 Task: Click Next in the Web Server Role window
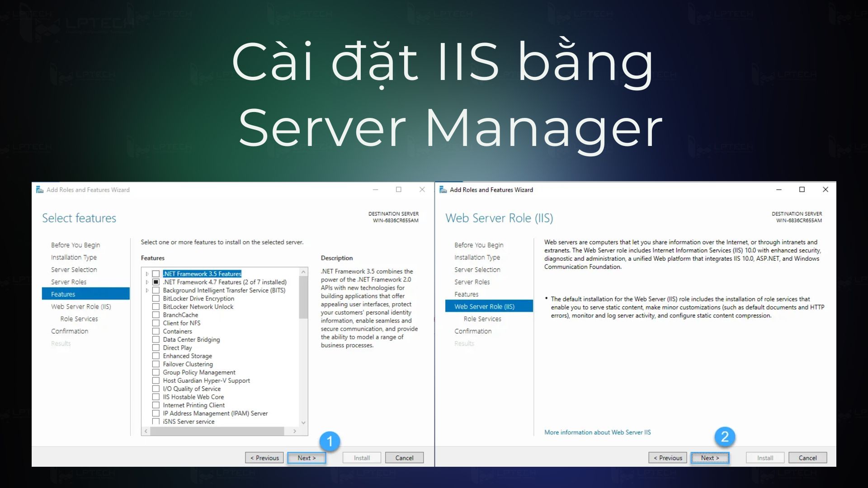710,458
